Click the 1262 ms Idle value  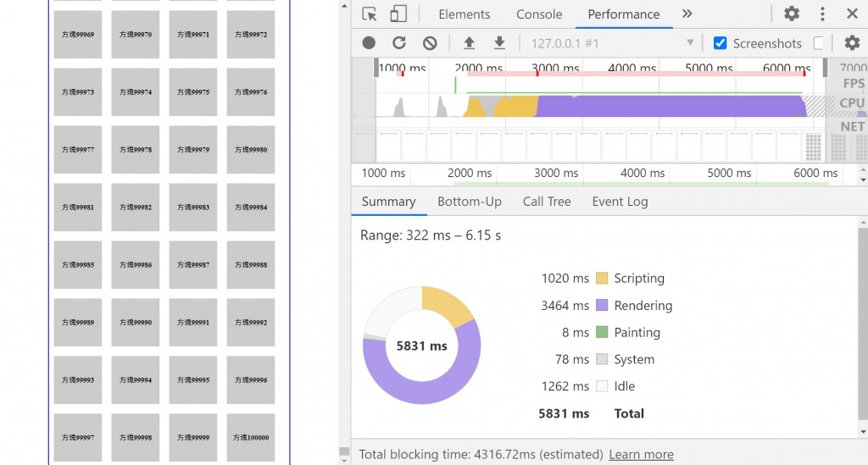(565, 386)
